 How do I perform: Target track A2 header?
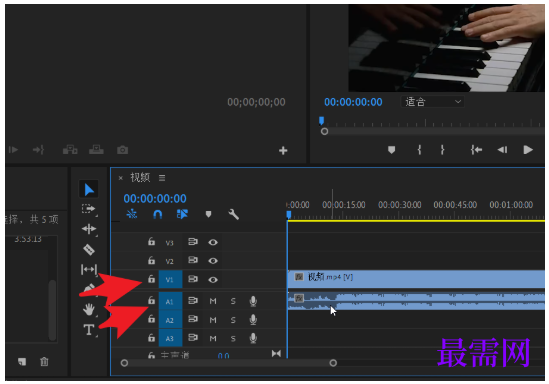[170, 320]
